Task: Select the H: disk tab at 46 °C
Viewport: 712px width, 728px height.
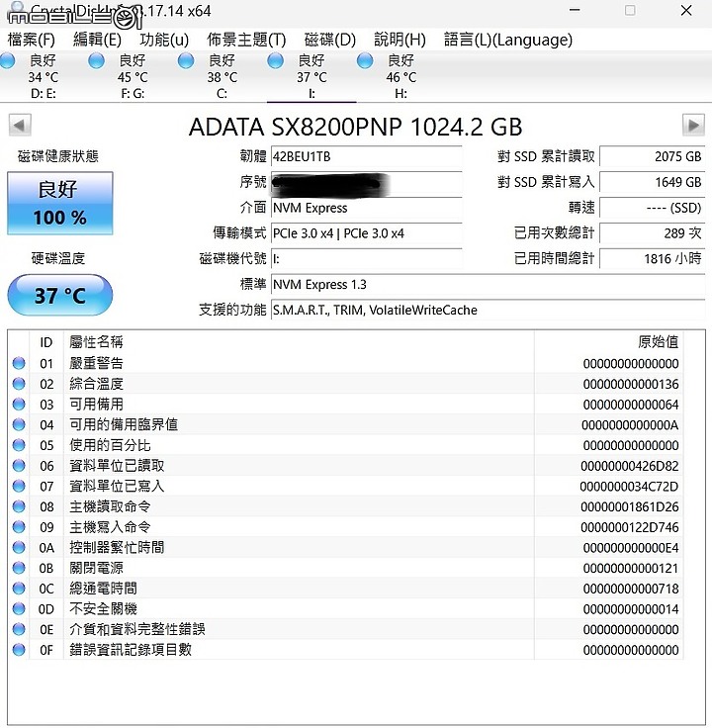Action: coord(401,76)
